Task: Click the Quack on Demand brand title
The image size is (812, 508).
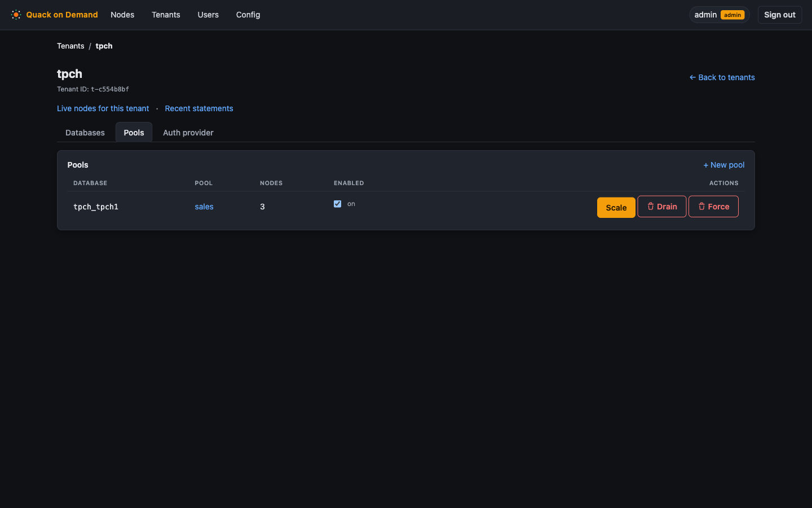Action: click(61, 15)
